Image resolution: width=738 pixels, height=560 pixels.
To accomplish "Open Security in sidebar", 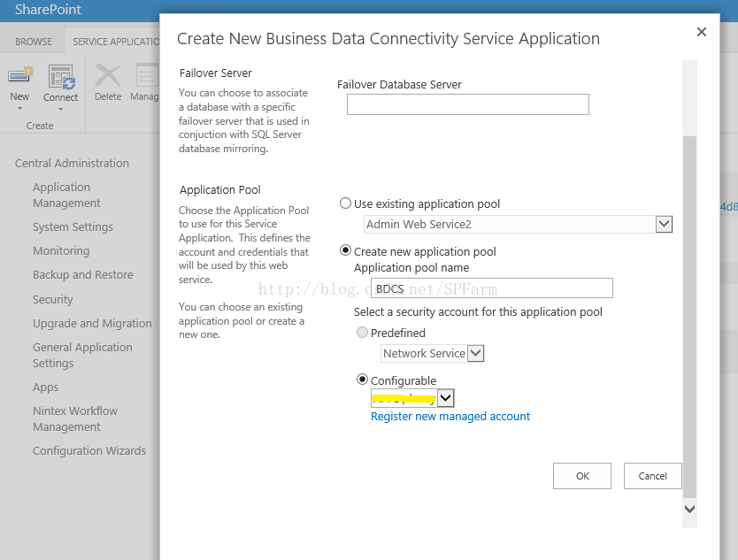I will pyautogui.click(x=53, y=299).
